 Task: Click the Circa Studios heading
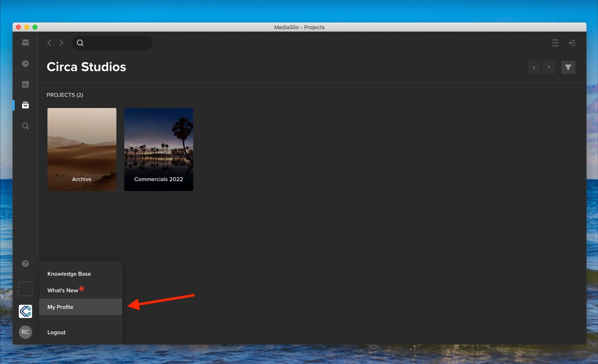86,67
